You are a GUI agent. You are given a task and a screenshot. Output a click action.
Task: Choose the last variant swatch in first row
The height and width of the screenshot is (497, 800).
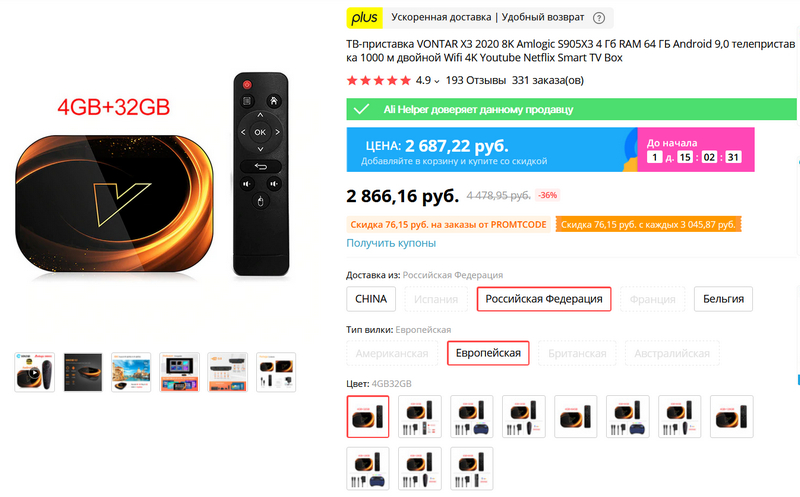click(732, 416)
